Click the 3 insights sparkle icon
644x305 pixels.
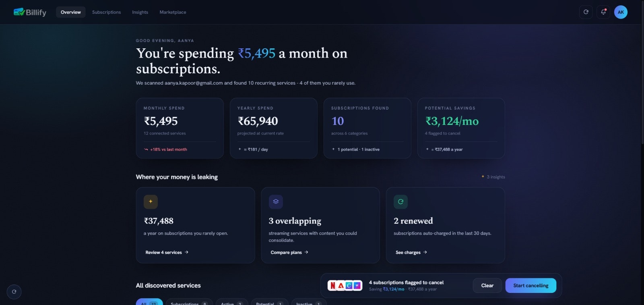pyautogui.click(x=483, y=176)
